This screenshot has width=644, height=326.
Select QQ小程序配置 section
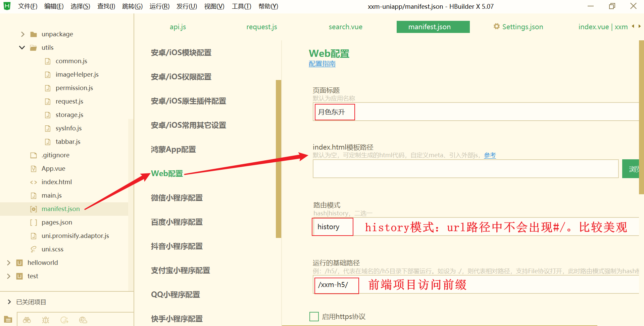click(176, 295)
